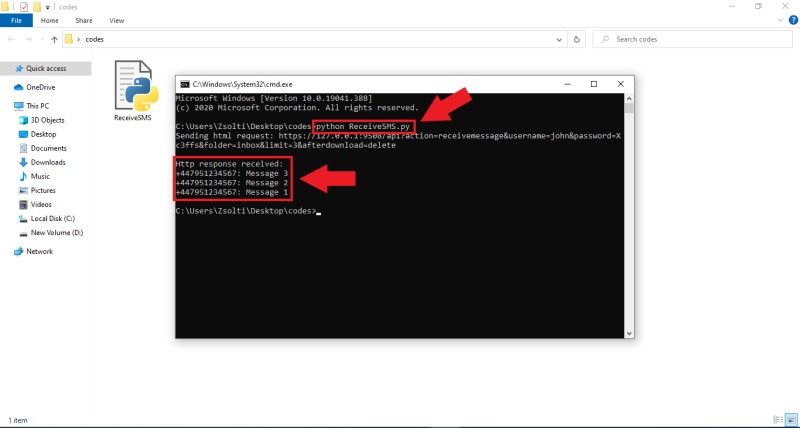Image resolution: width=800 pixels, height=428 pixels.
Task: Switch to the Home ribbon tab
Action: pos(49,20)
